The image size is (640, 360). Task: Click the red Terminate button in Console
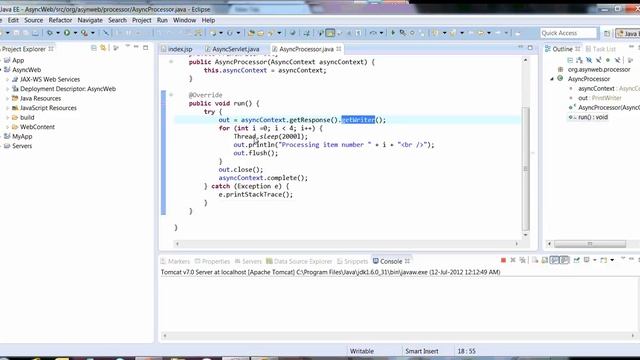tap(503, 260)
